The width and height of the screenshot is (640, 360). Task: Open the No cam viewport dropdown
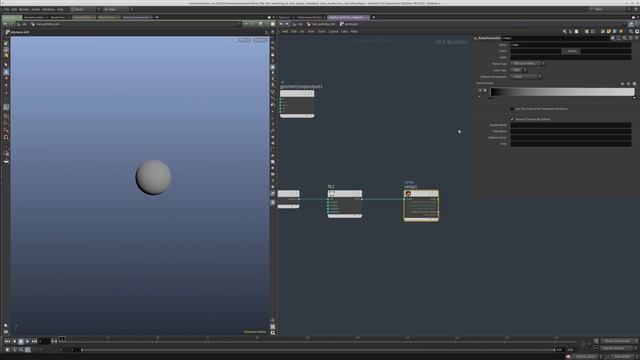tap(260, 40)
